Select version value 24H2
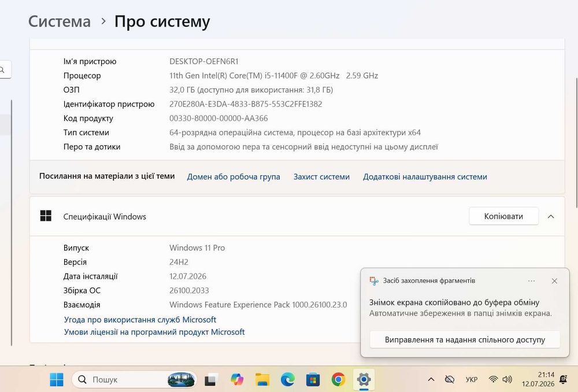 point(179,262)
